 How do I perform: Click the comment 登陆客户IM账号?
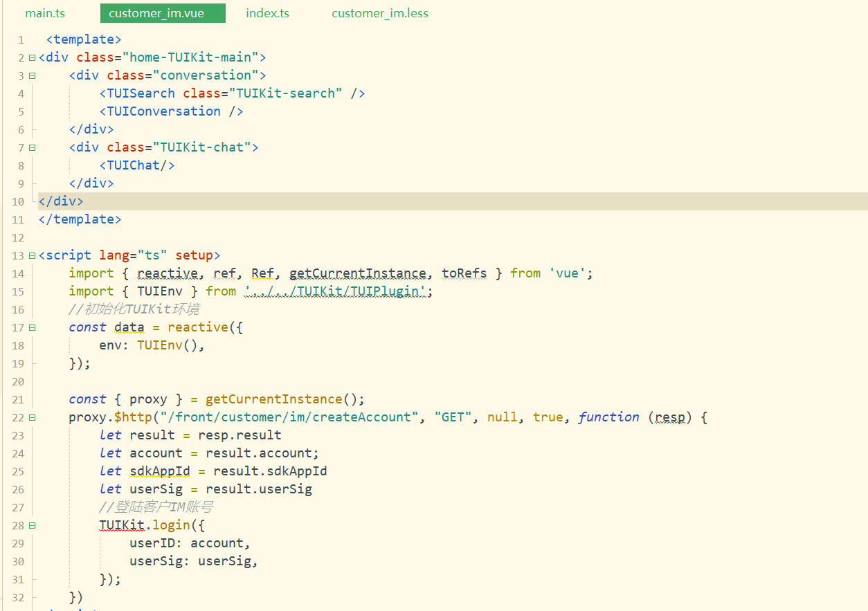[x=156, y=507]
